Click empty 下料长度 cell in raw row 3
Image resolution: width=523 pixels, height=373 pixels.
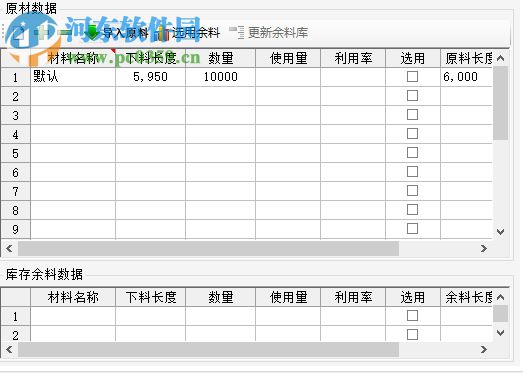pyautogui.click(x=150, y=115)
